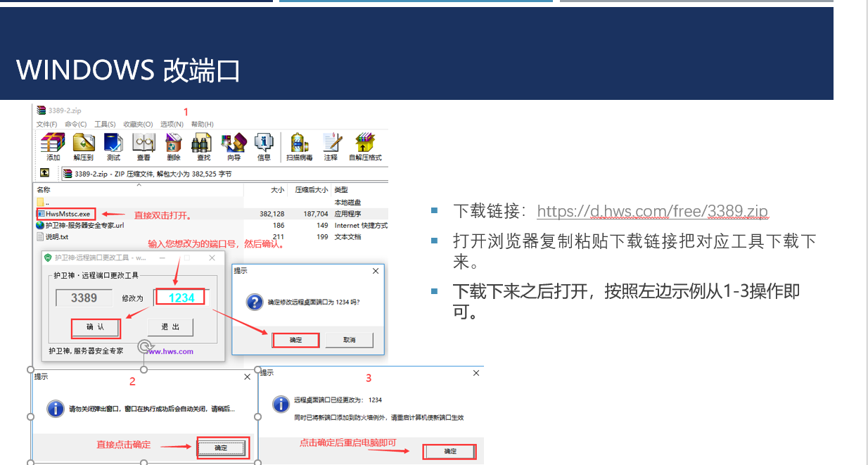Click the 确认 button in port tool
This screenshot has width=868, height=465.
(95, 327)
